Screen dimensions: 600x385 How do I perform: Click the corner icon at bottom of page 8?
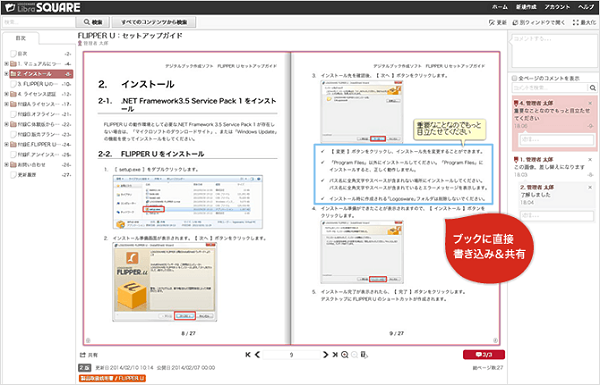click(x=88, y=340)
